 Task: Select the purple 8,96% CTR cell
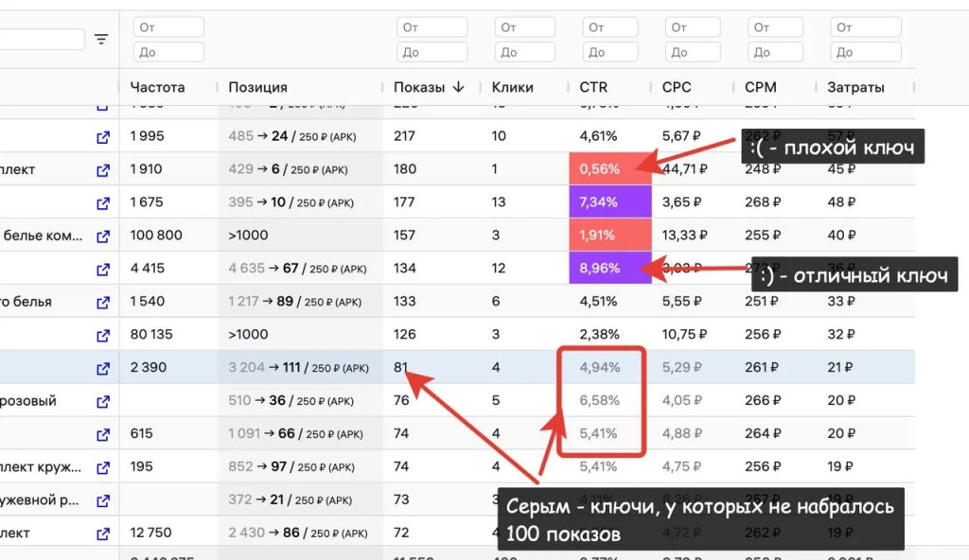pyautogui.click(x=609, y=269)
